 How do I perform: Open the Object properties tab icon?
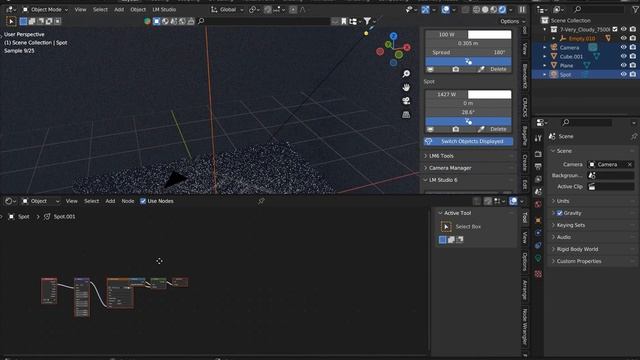click(x=538, y=220)
